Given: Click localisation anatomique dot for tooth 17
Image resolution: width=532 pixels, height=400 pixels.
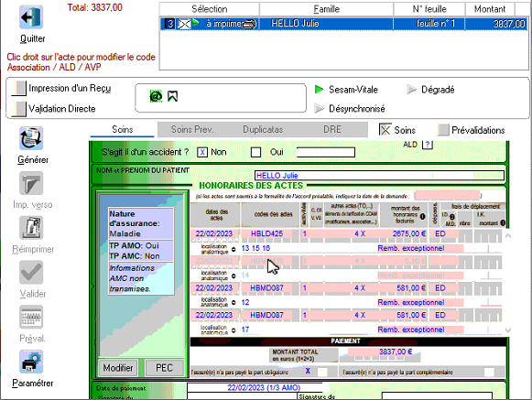Looking at the screenshot, I should click(233, 330).
